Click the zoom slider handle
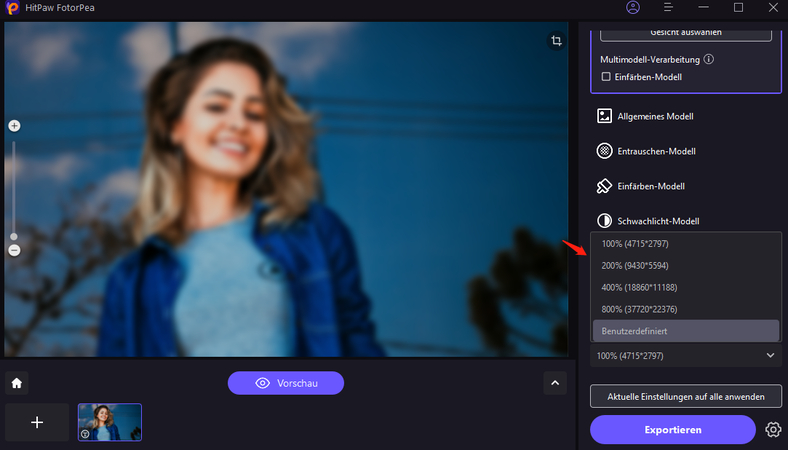The image size is (788, 450). pyautogui.click(x=14, y=236)
